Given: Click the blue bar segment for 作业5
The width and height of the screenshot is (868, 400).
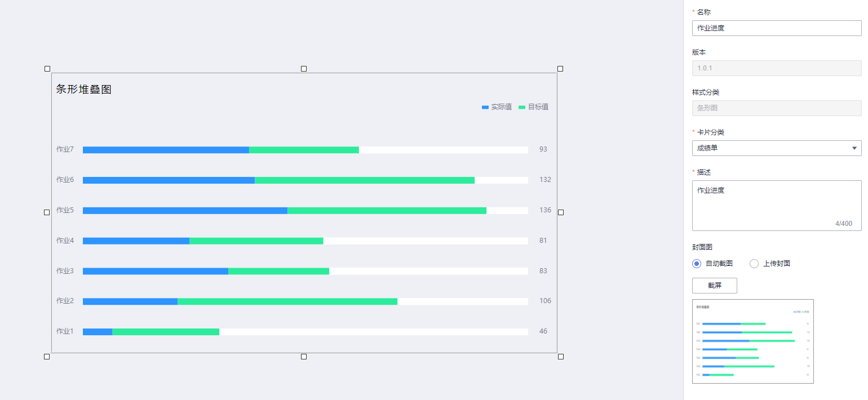Looking at the screenshot, I should pos(185,211).
